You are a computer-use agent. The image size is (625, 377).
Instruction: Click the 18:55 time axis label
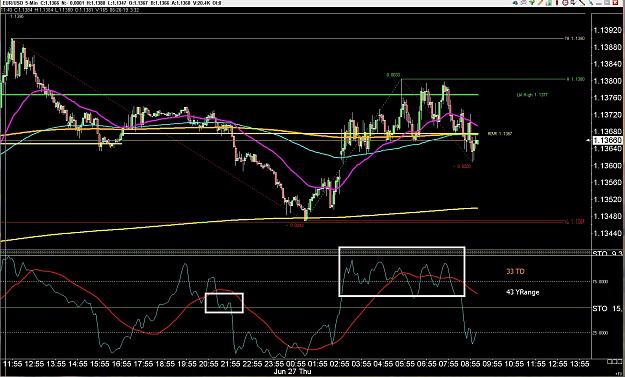(x=165, y=364)
